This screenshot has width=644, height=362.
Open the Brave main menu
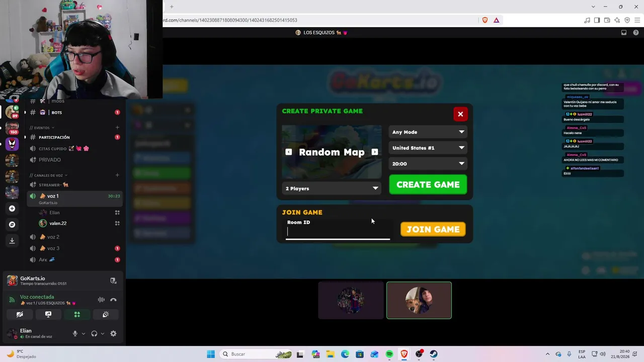tap(637, 20)
